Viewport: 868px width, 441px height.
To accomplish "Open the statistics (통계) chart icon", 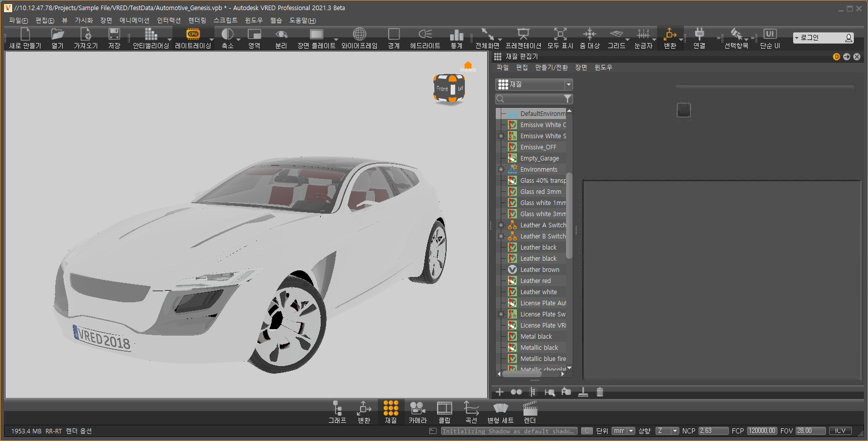I will (456, 34).
